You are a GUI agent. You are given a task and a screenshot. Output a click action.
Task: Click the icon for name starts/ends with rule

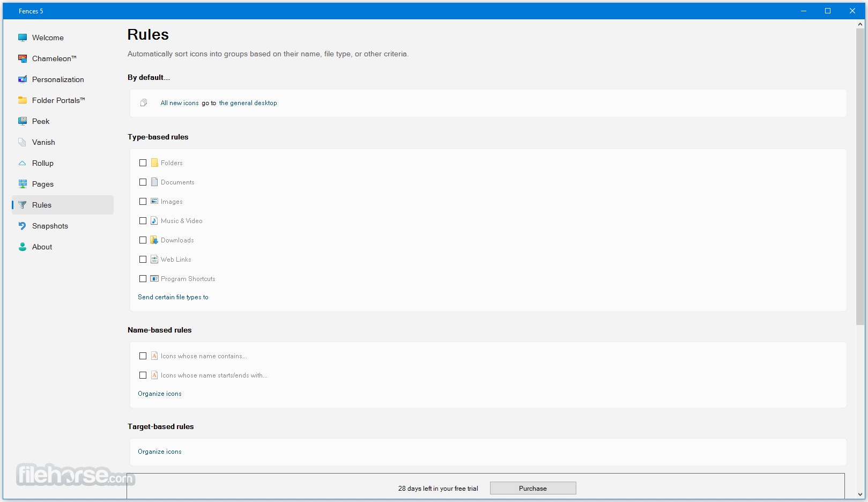(154, 375)
